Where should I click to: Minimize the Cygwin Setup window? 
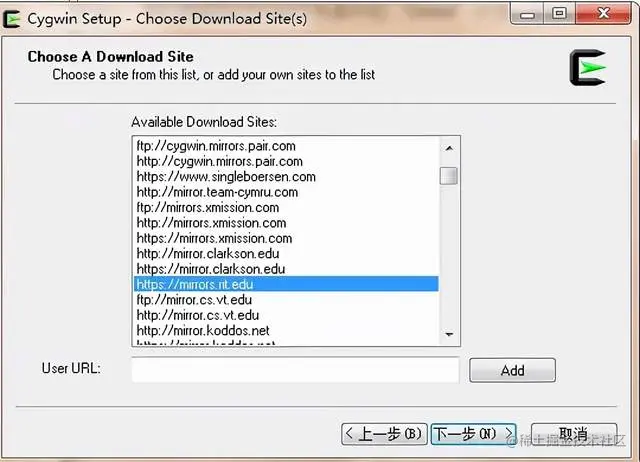pos(527,14)
